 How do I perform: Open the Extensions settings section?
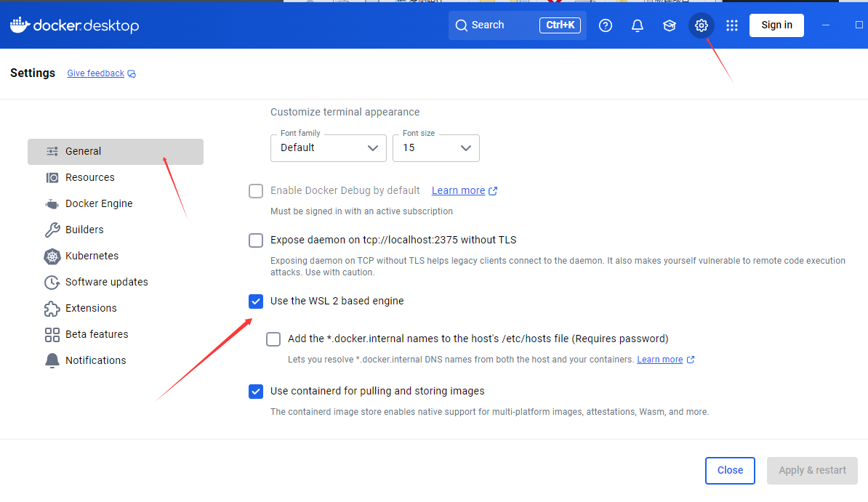(116, 308)
